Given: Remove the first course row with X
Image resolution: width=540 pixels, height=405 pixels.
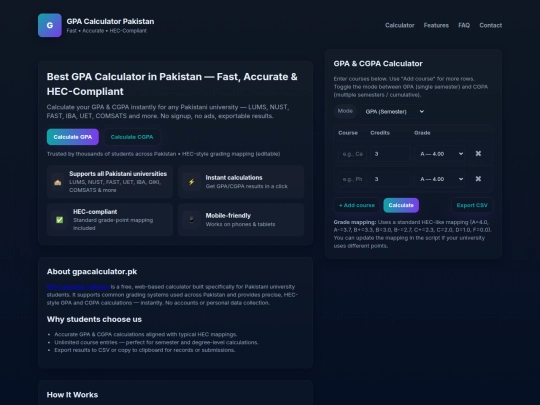Looking at the screenshot, I should click(x=478, y=154).
